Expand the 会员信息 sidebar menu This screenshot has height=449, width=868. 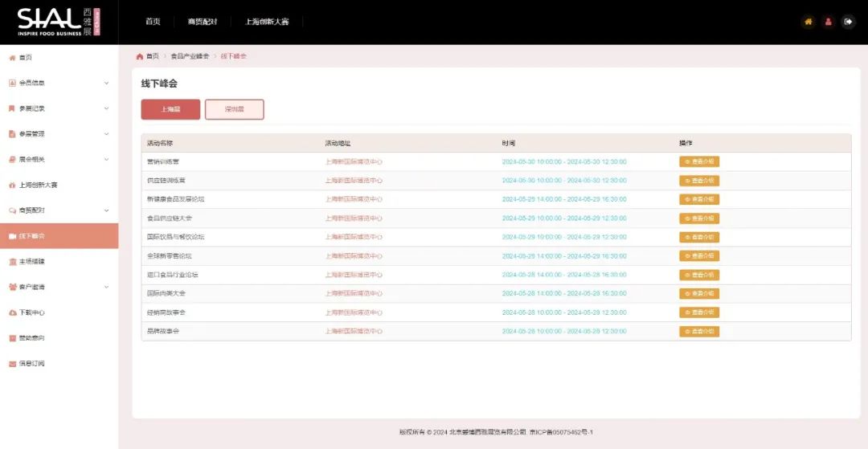(x=58, y=83)
